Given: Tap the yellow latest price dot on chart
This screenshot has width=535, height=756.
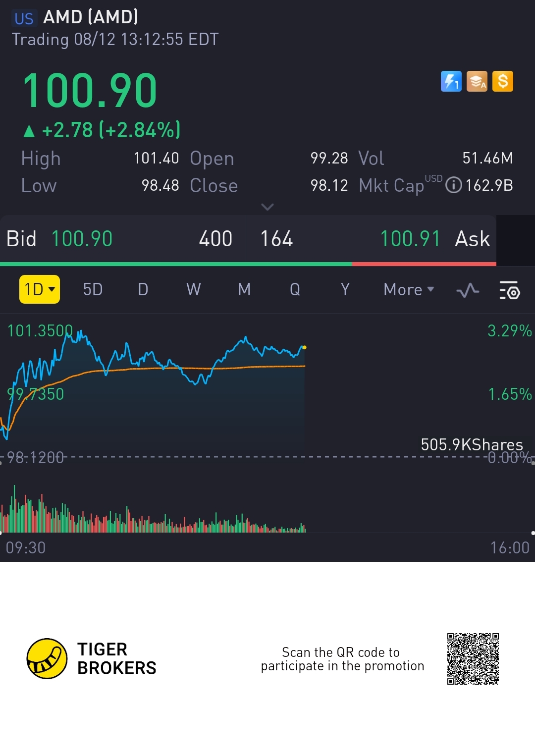Looking at the screenshot, I should pyautogui.click(x=304, y=347).
